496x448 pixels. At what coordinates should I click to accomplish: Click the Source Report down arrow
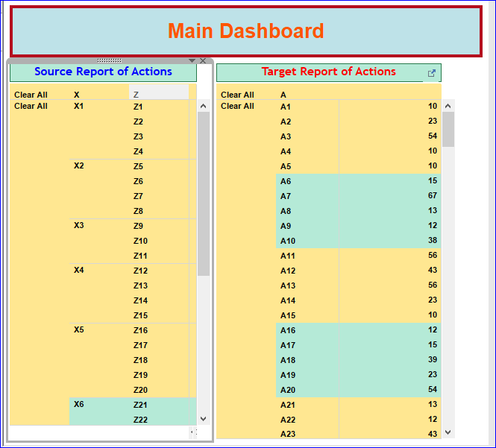(x=204, y=419)
